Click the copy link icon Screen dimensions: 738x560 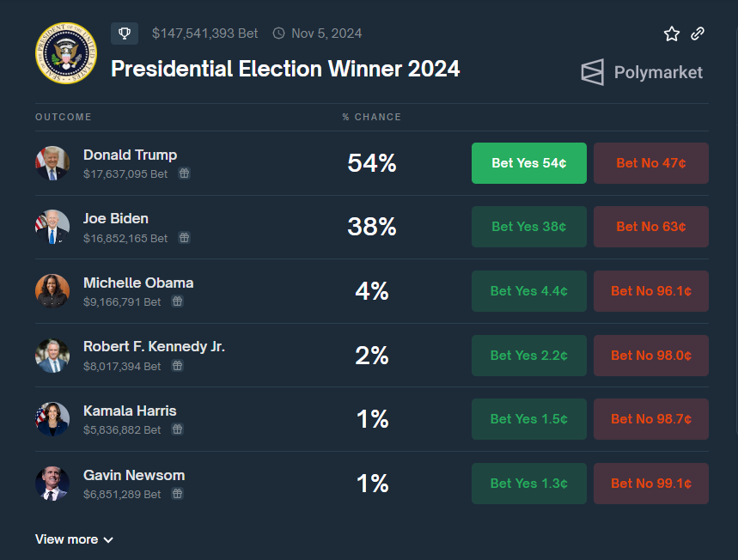pos(698,33)
